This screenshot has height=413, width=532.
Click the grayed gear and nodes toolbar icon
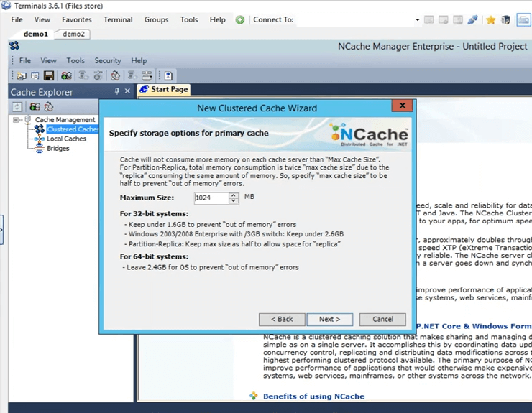(98, 75)
